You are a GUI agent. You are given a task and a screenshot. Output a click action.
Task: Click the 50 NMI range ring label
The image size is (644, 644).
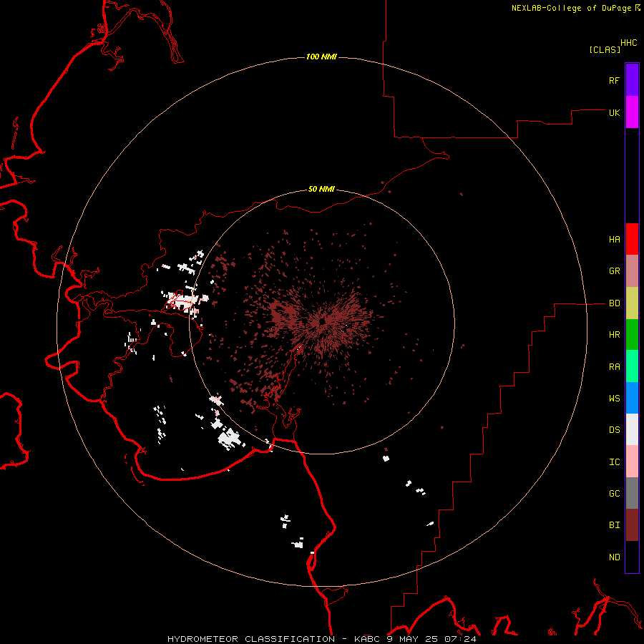(x=321, y=190)
